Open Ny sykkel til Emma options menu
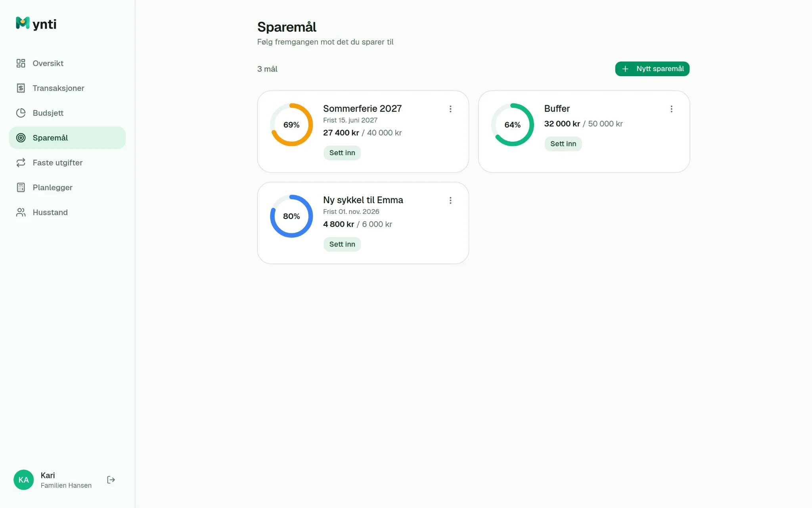This screenshot has width=812, height=508. point(450,200)
